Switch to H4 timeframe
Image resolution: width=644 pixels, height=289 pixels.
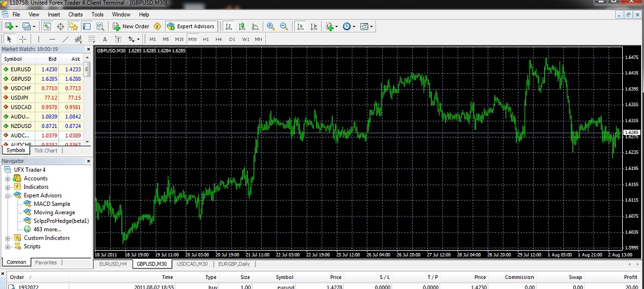[x=219, y=39]
